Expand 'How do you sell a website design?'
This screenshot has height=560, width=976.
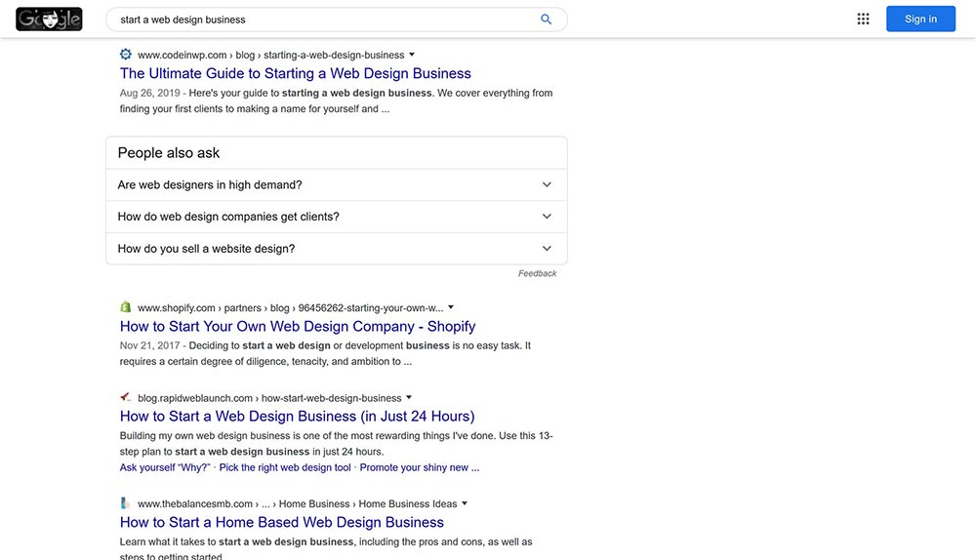click(336, 248)
